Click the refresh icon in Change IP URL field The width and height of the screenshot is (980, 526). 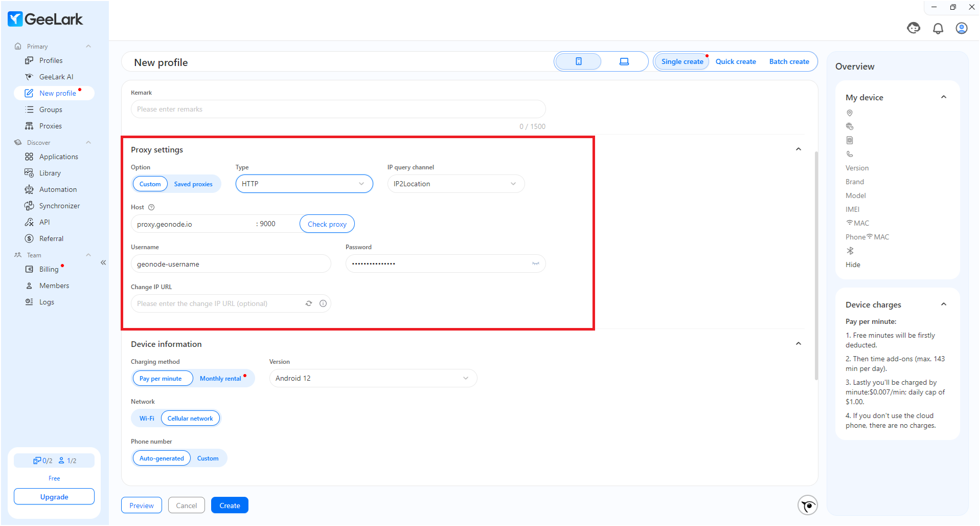tap(308, 303)
